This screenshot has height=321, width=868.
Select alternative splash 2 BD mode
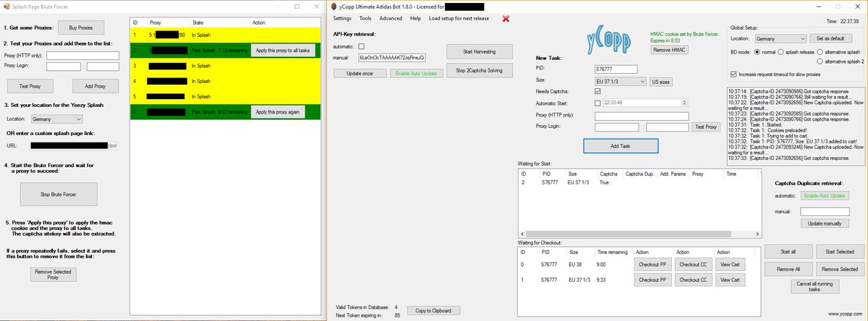(x=820, y=62)
